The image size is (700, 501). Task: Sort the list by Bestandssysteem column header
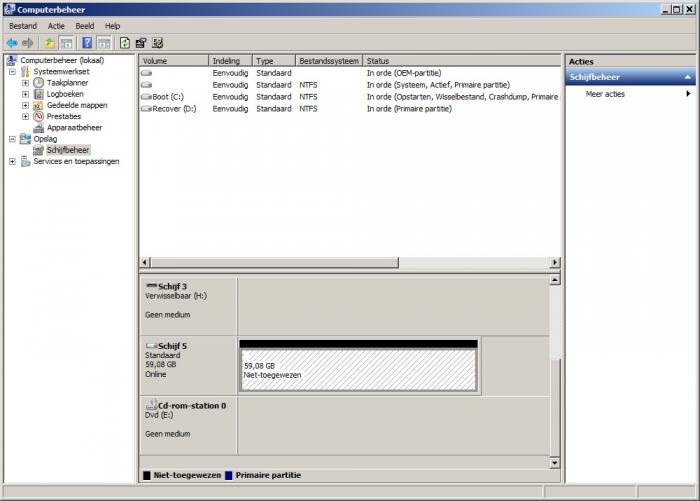(x=328, y=61)
